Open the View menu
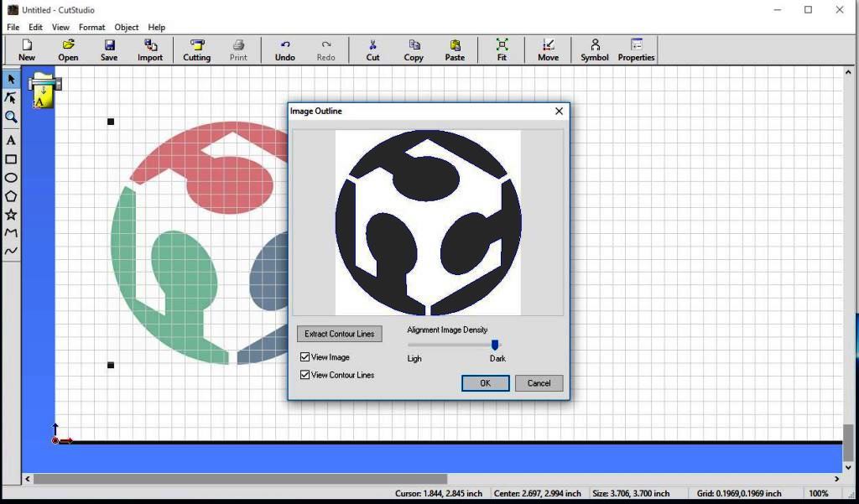This screenshot has height=504, width=859. pyautogui.click(x=60, y=27)
